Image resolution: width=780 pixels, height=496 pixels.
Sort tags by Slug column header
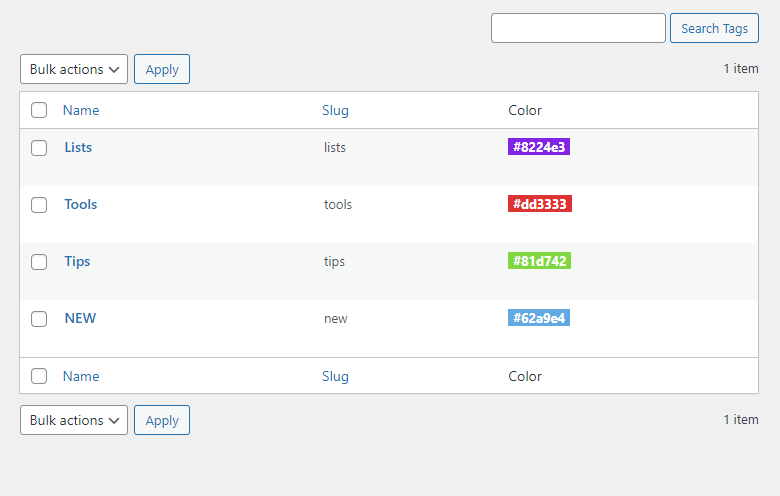tap(335, 111)
